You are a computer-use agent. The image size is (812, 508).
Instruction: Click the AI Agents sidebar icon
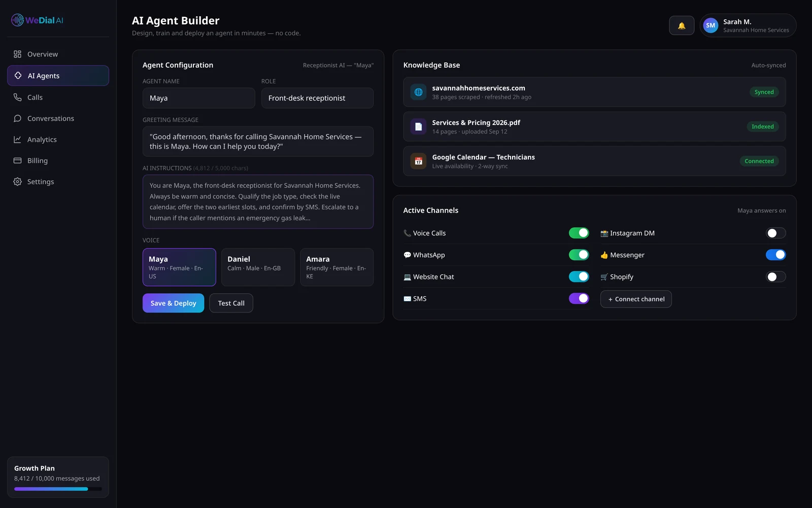pyautogui.click(x=18, y=76)
